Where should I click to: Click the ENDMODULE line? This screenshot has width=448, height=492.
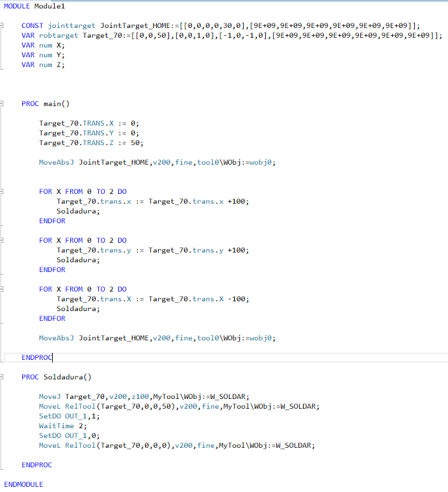[23, 484]
